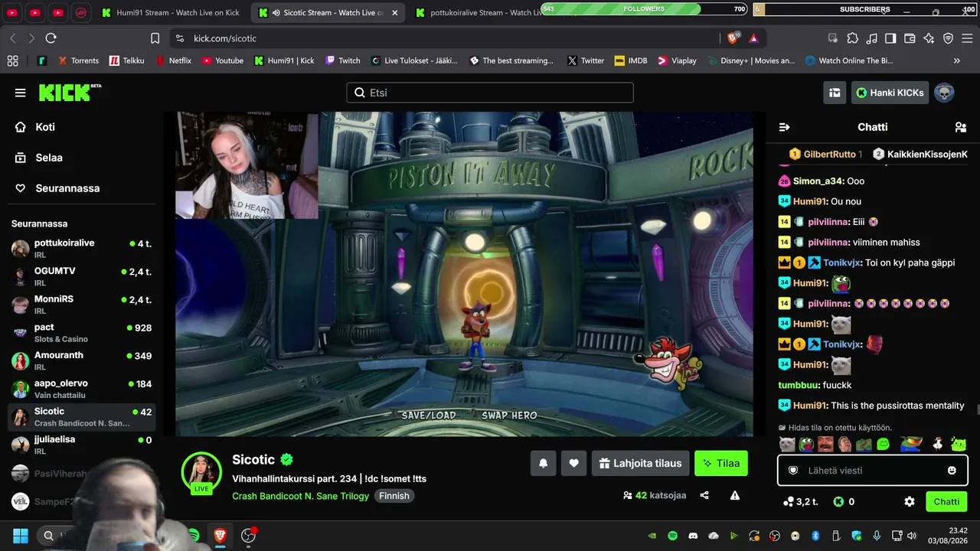980x551 pixels.
Task: Focus the Etsi search box
Action: coord(490,93)
